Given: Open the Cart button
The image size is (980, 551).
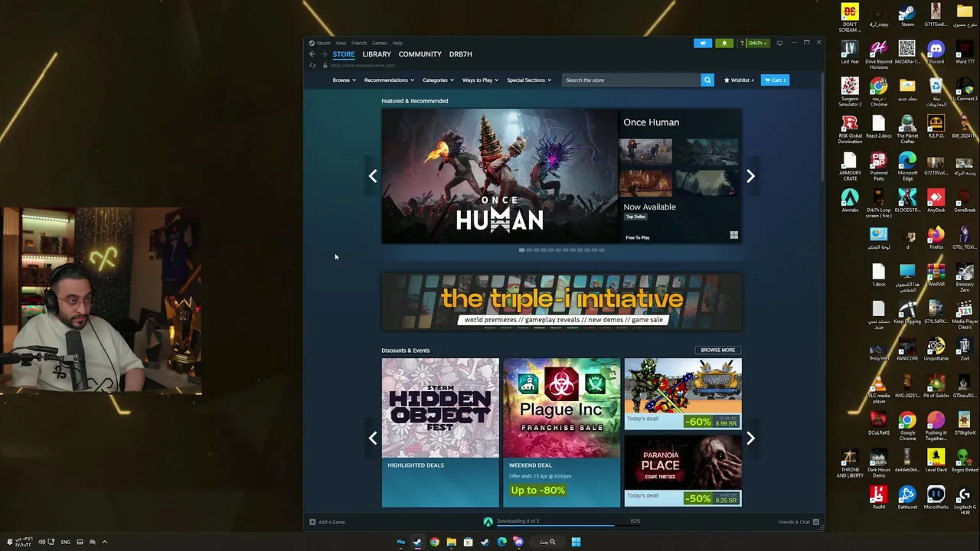Looking at the screenshot, I should (776, 80).
